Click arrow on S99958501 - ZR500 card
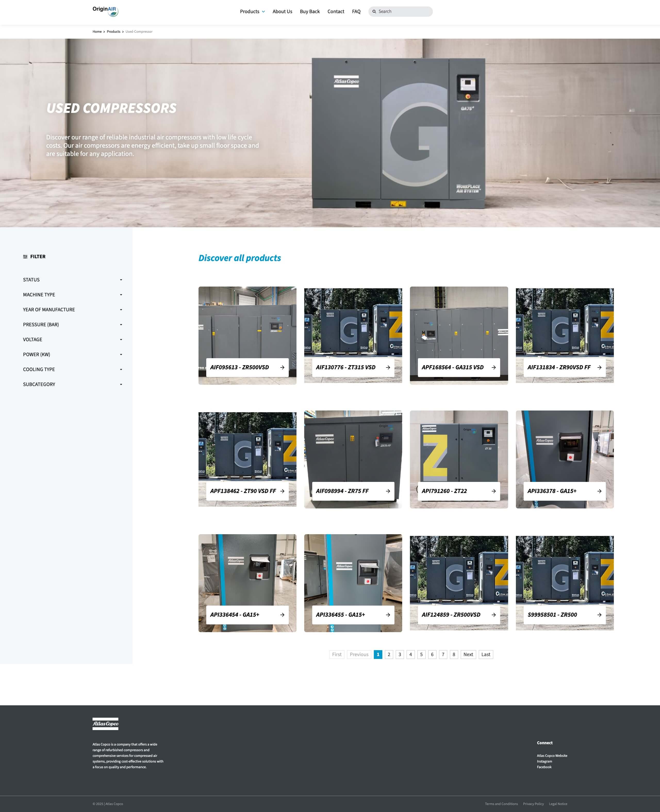Viewport: 660px width, 812px height. 599,615
